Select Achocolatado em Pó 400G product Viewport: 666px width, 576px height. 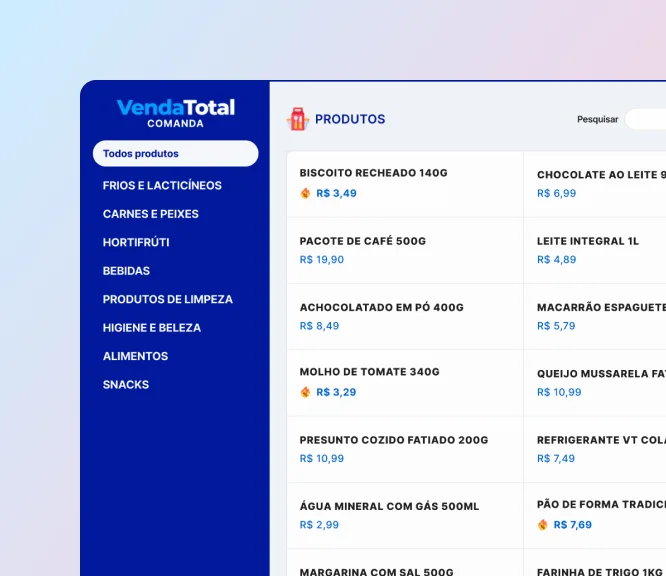pos(404,316)
